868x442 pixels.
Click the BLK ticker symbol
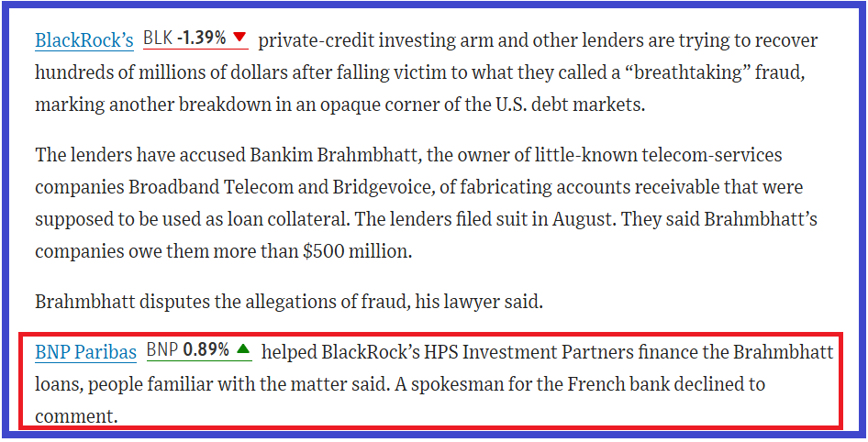158,39
